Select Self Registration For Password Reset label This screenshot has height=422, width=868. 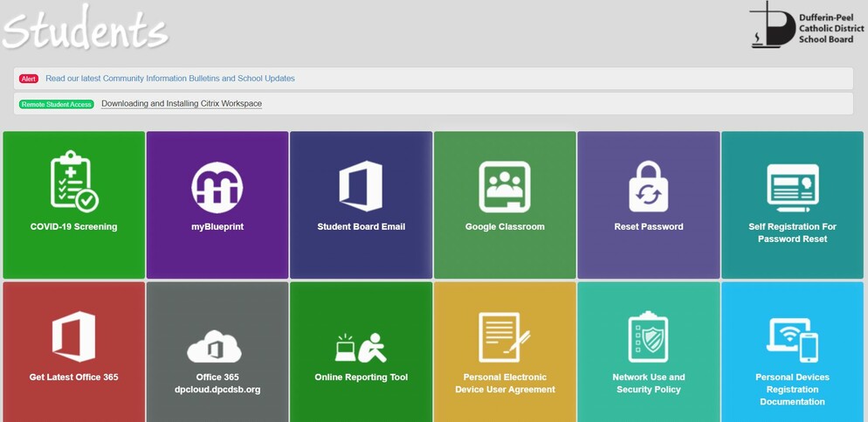[792, 232]
